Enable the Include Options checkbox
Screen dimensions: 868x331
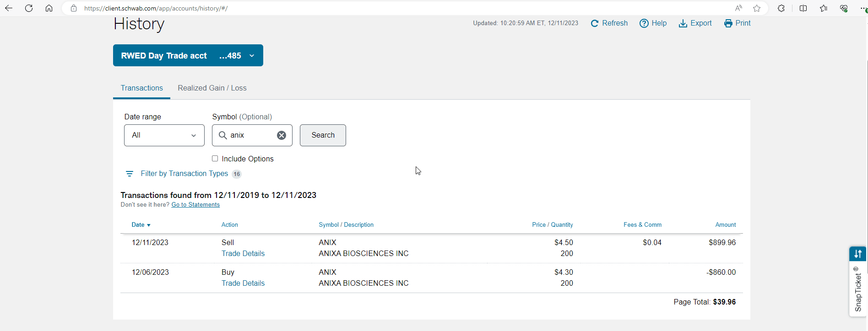pyautogui.click(x=215, y=159)
